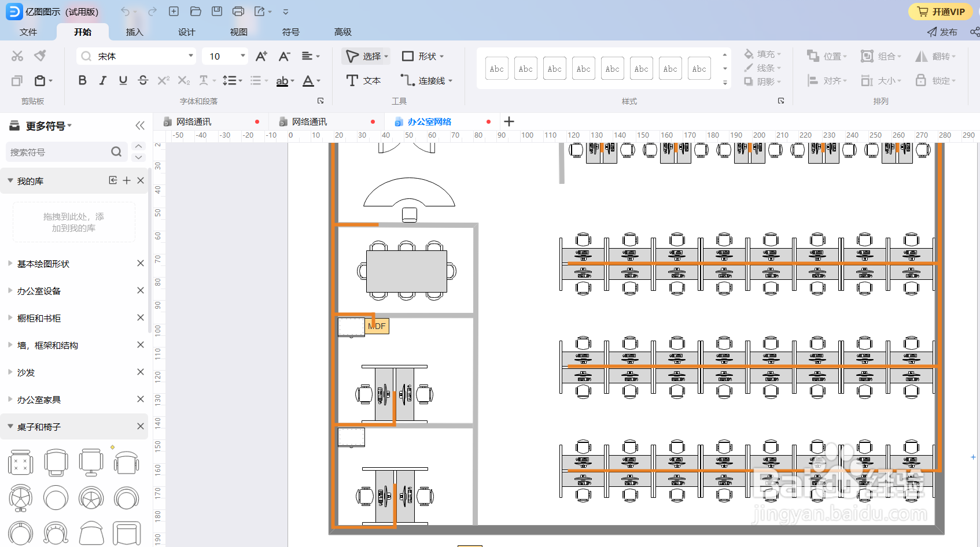The image size is (980, 547).
Task: Switch to the 符号 ribbon tab
Action: (291, 32)
